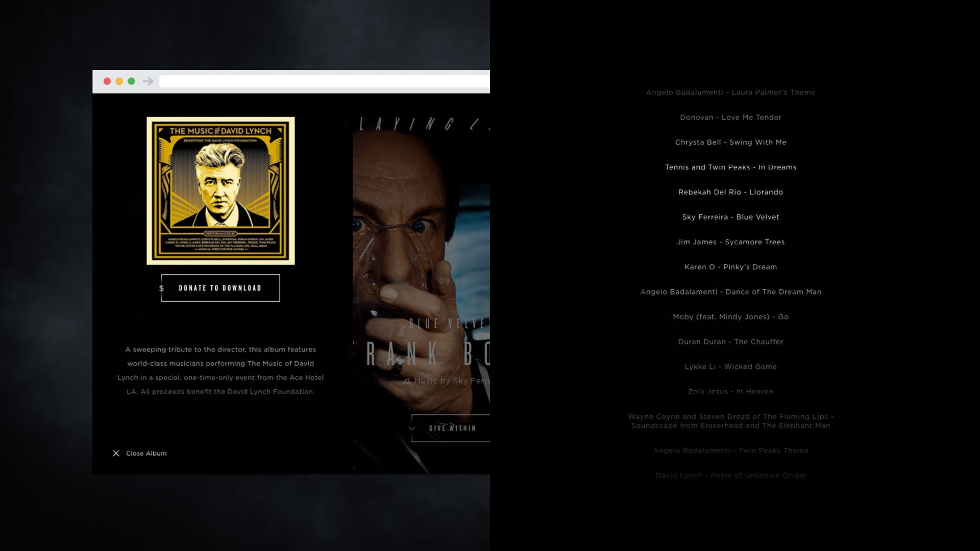Image resolution: width=980 pixels, height=551 pixels.
Task: Click the music note icon near Sky Ferreira
Action: point(407,381)
